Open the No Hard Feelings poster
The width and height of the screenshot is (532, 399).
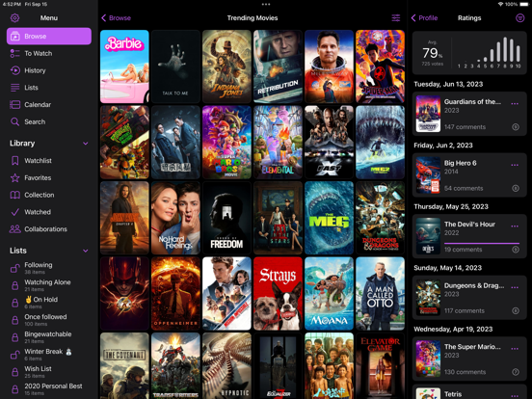point(175,218)
